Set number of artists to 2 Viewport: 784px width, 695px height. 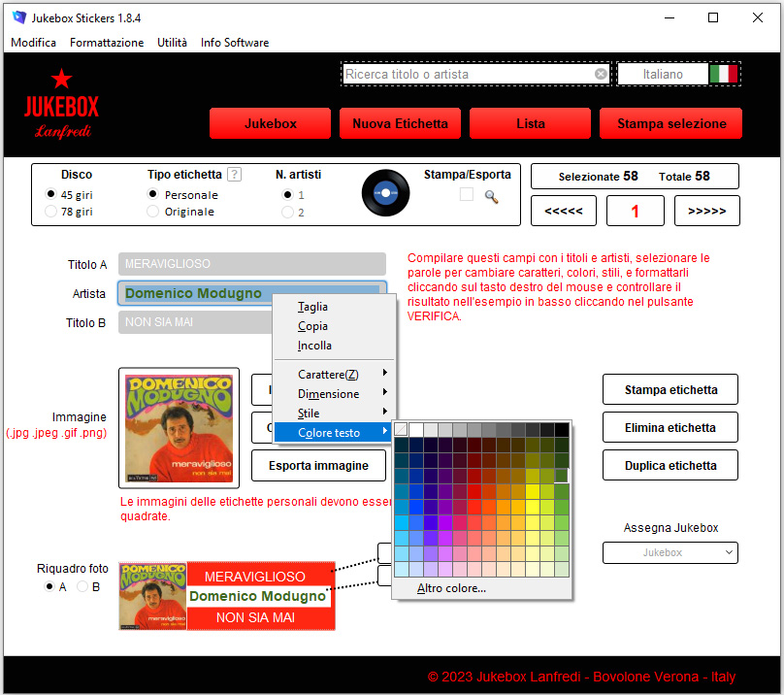tap(287, 213)
